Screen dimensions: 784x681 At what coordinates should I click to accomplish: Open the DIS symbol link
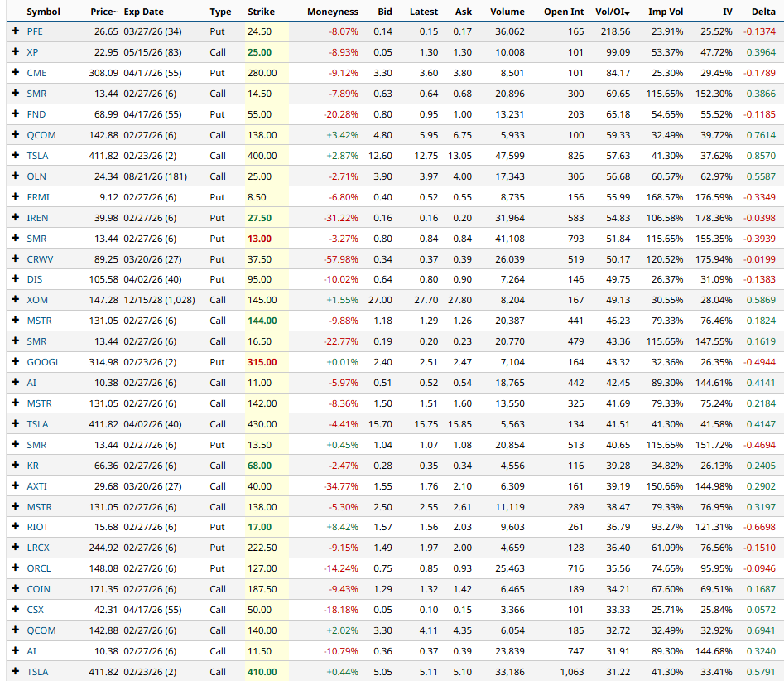[35, 279]
